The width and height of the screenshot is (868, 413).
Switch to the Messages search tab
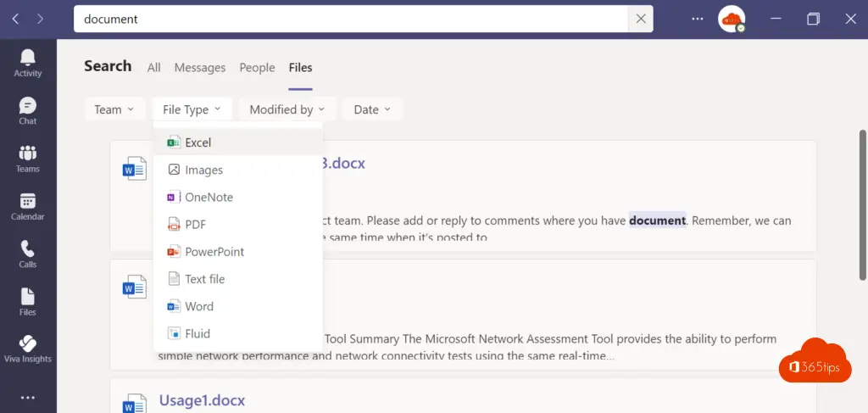pyautogui.click(x=200, y=68)
